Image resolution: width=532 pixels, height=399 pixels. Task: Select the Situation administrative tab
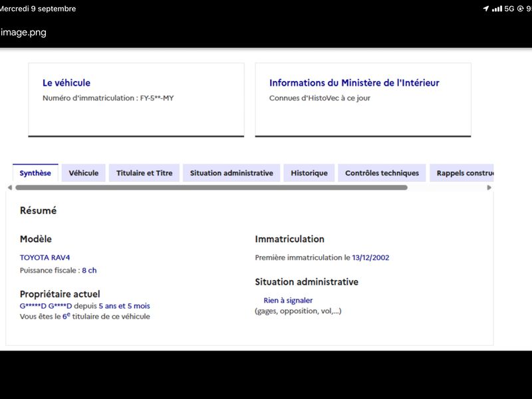[x=231, y=173]
